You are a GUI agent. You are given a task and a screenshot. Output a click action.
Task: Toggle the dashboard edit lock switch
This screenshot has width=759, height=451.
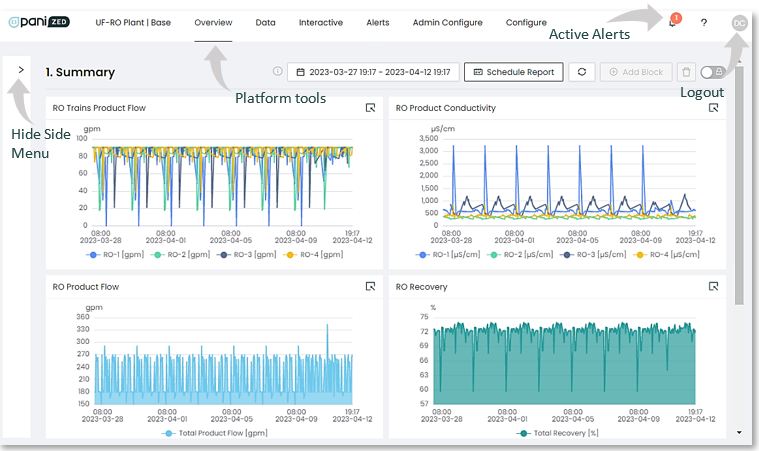click(712, 72)
